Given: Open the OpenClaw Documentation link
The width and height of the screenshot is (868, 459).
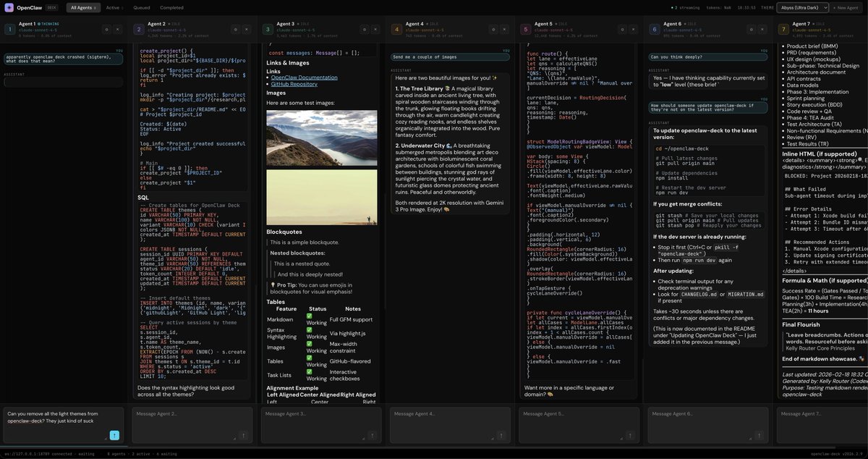Looking at the screenshot, I should (304, 77).
